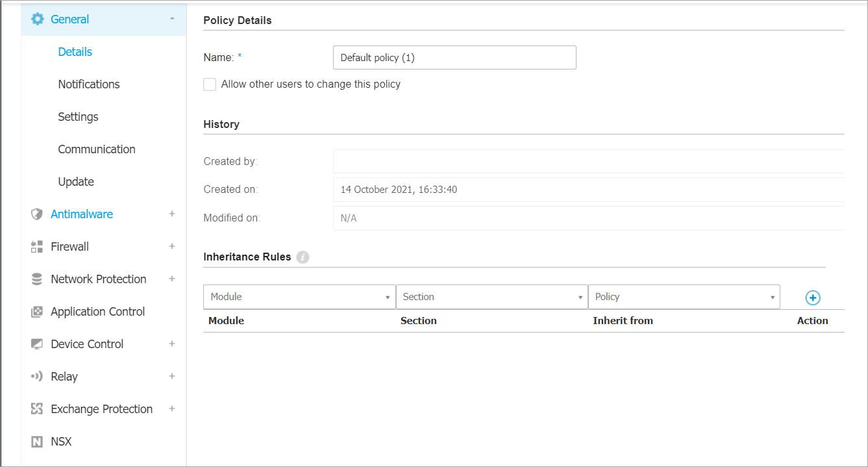This screenshot has height=467, width=868.
Task: Collapse the General section
Action: click(x=172, y=19)
